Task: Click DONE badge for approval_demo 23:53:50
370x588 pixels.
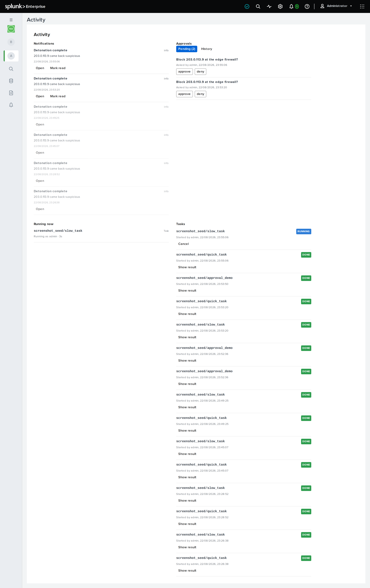Action: (x=306, y=278)
